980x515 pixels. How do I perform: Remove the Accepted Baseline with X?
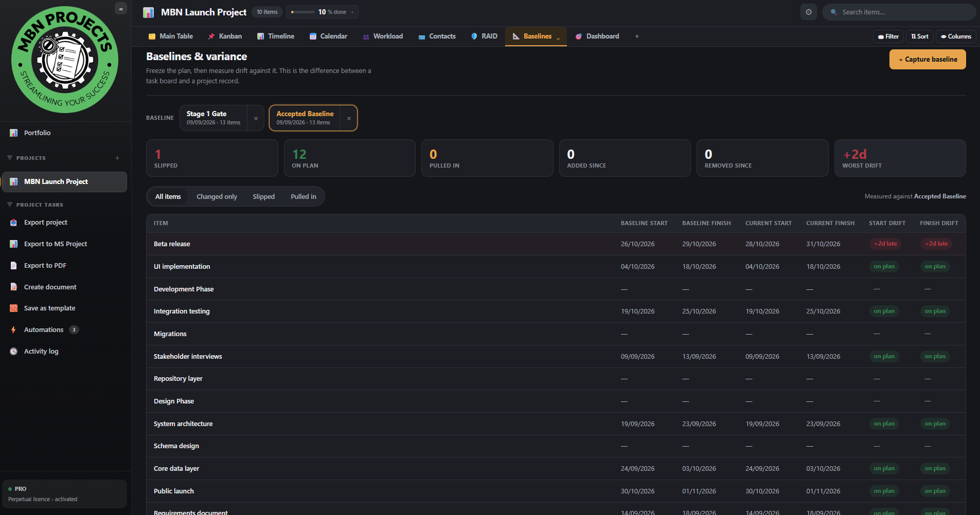coord(349,118)
